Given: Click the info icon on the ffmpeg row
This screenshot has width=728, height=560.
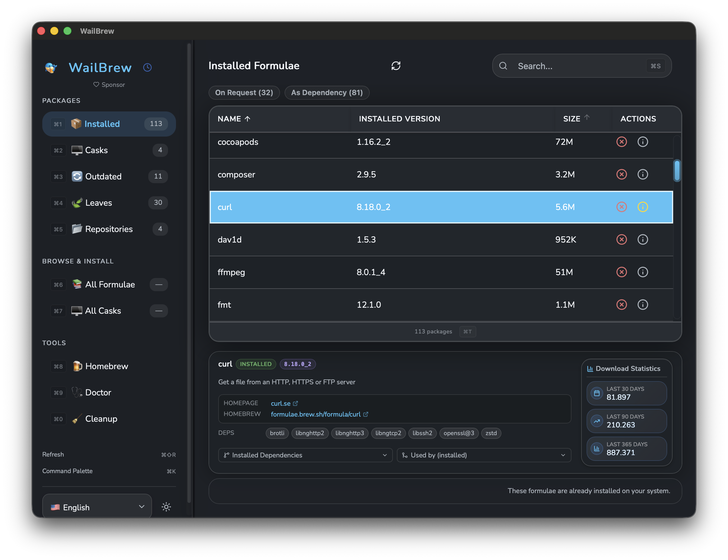Looking at the screenshot, I should coord(643,272).
